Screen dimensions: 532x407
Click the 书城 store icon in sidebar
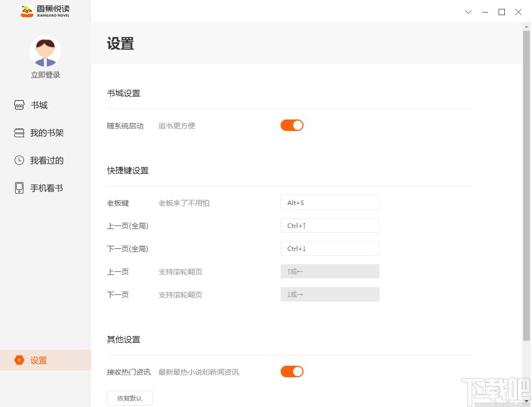[x=19, y=105]
